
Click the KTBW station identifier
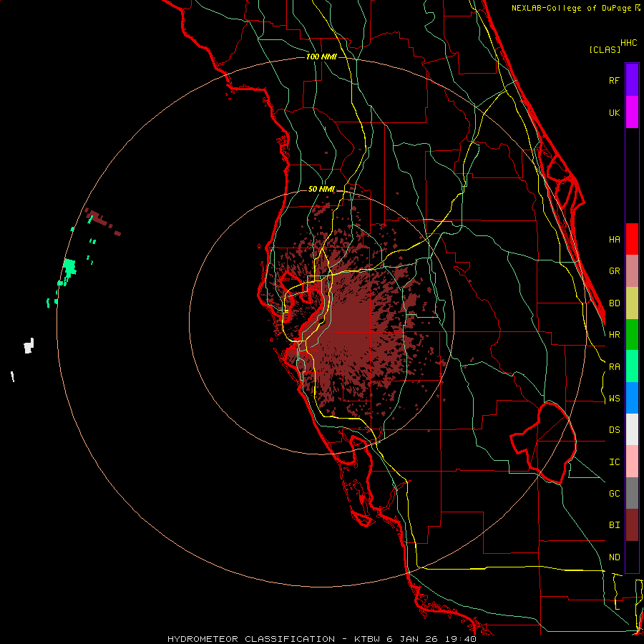tap(367, 639)
